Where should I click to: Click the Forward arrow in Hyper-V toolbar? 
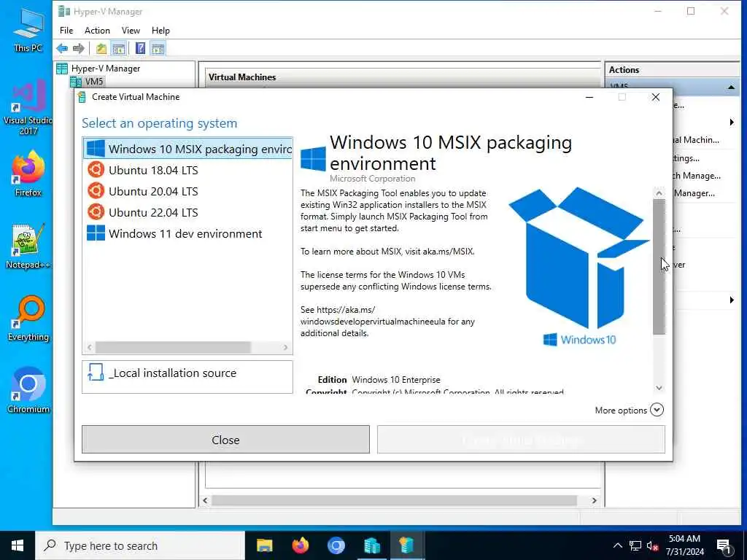pos(79,49)
